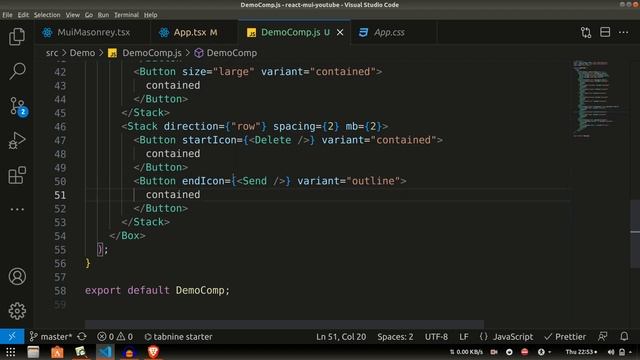This screenshot has width=640, height=360.
Task: Click 'startIcon' attribute on line 47
Action: tap(209, 140)
